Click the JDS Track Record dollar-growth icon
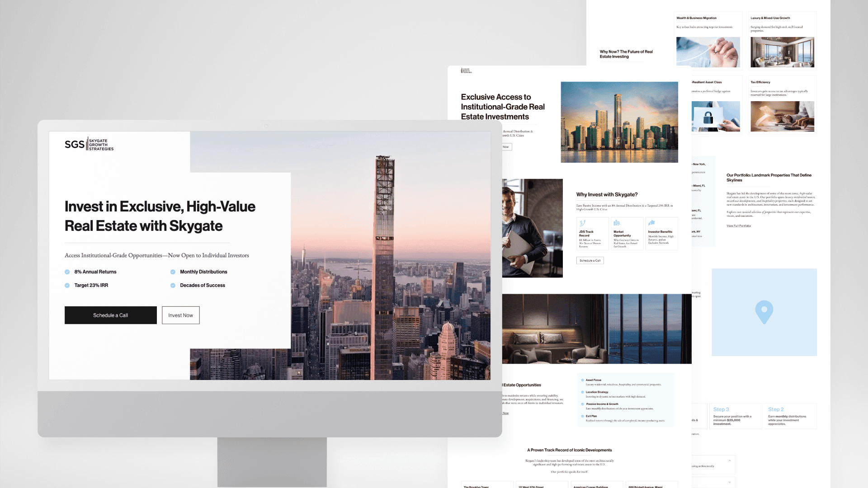Image resolution: width=868 pixels, height=488 pixels. (583, 223)
